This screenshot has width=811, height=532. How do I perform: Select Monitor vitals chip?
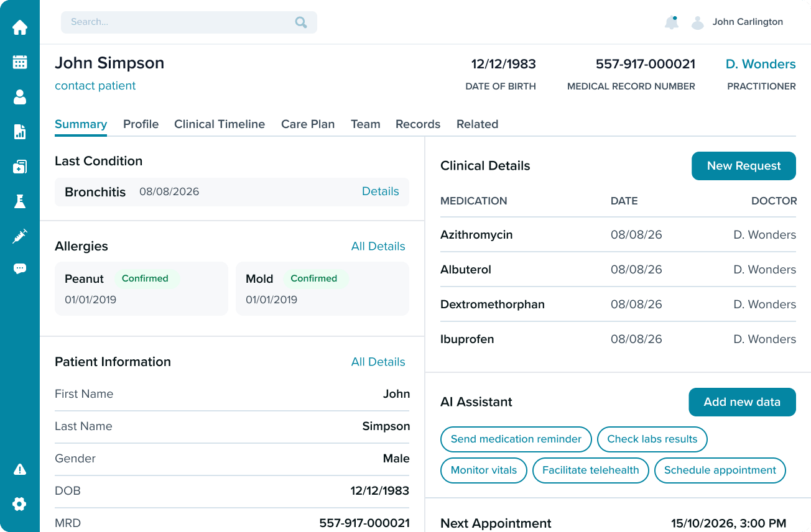tap(484, 470)
